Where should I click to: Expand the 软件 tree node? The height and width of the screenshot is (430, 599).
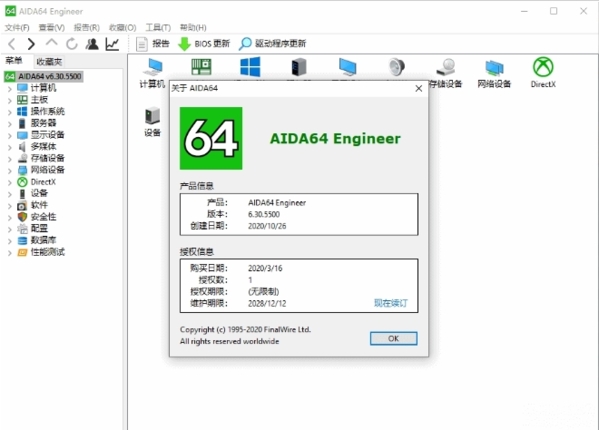[x=10, y=206]
